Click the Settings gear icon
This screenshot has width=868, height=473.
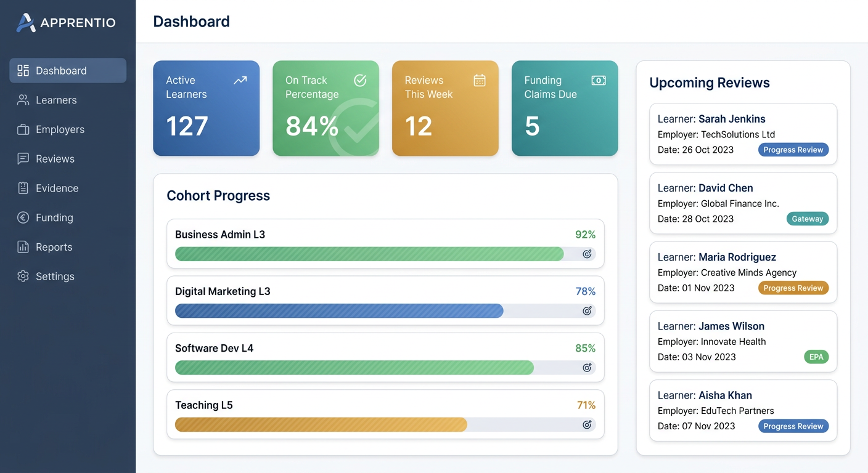[23, 277]
